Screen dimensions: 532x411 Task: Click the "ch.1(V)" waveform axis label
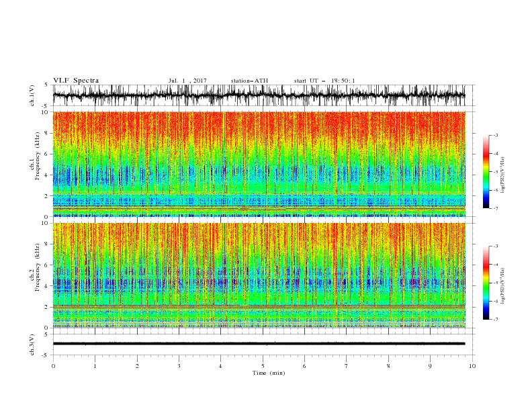(32, 95)
